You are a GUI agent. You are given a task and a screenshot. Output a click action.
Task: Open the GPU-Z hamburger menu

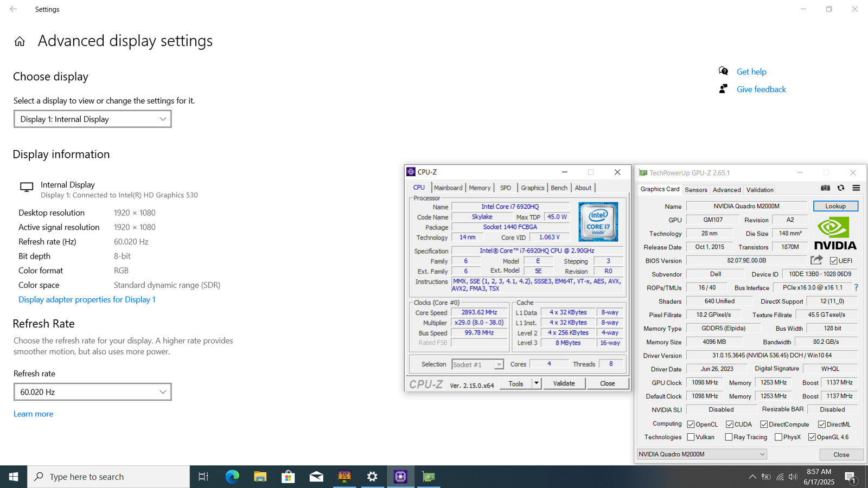tap(856, 188)
